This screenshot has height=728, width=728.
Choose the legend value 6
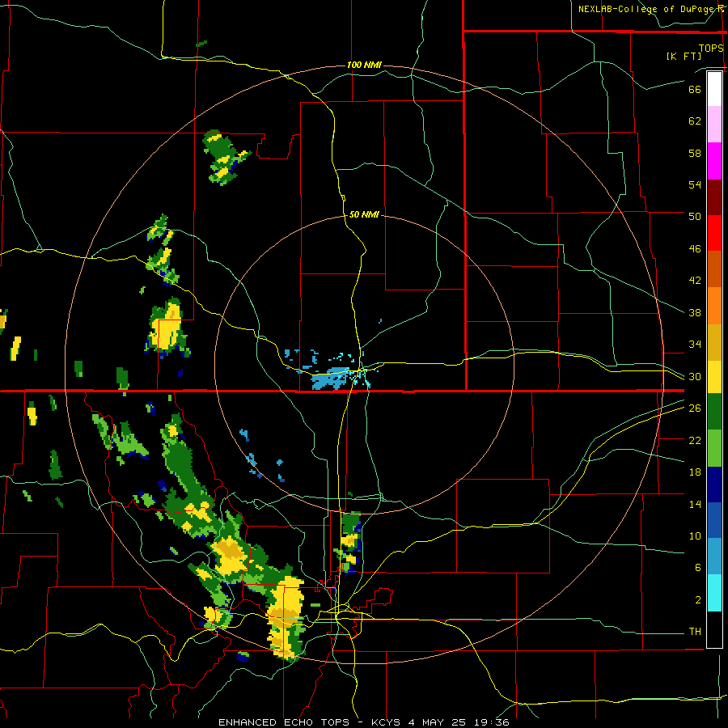pos(698,568)
